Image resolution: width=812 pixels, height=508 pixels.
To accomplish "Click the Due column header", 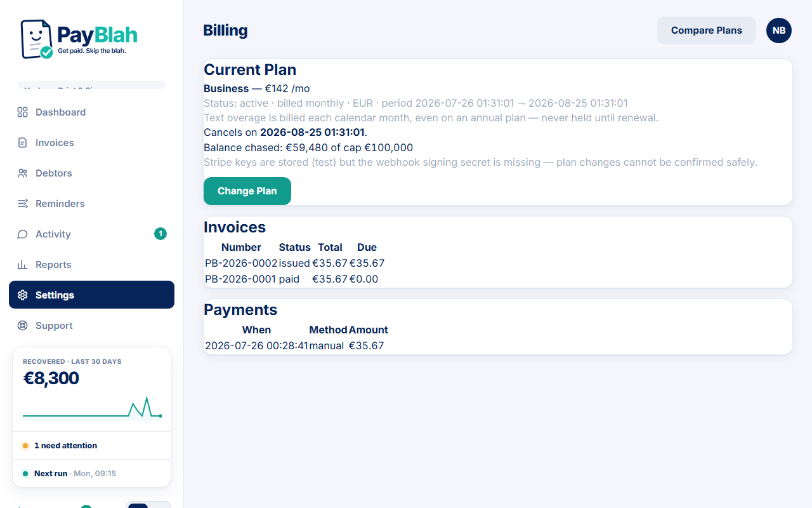I will (x=367, y=247).
